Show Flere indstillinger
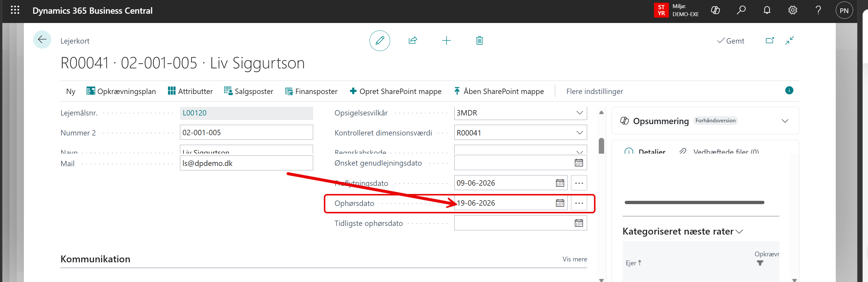This screenshot has width=868, height=282. (x=594, y=91)
